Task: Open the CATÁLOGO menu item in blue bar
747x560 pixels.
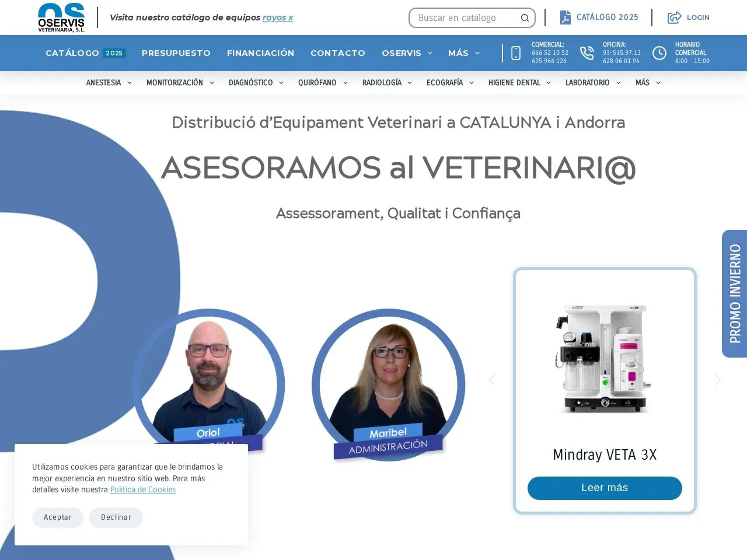Action: [72, 53]
